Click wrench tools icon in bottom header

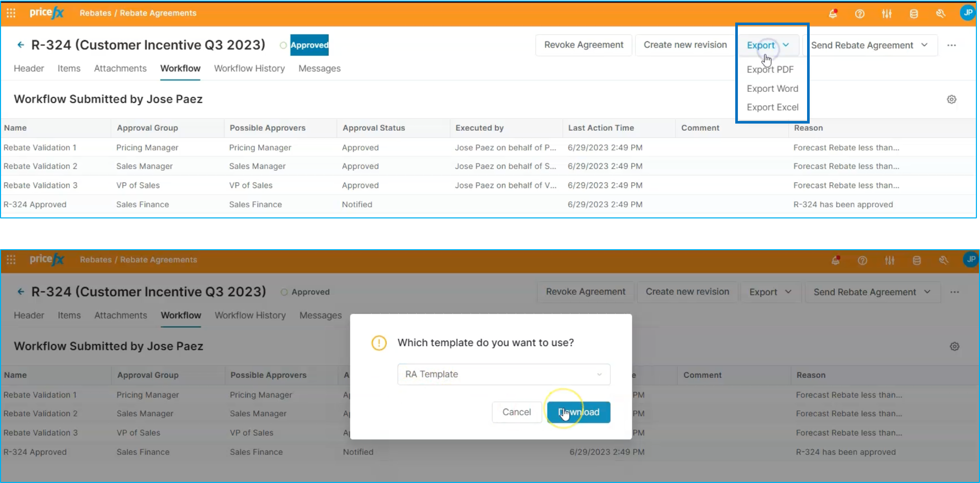click(x=943, y=260)
